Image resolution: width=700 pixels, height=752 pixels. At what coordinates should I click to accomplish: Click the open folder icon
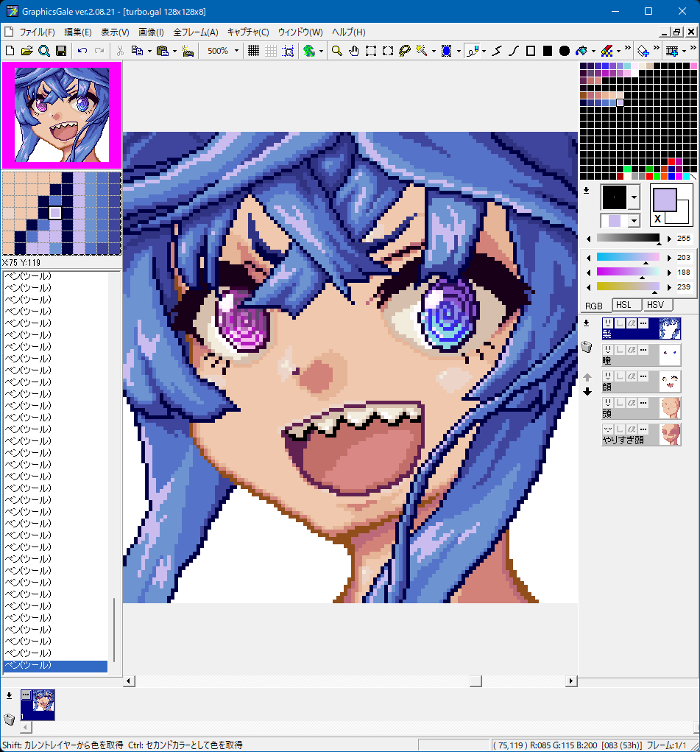(x=26, y=51)
